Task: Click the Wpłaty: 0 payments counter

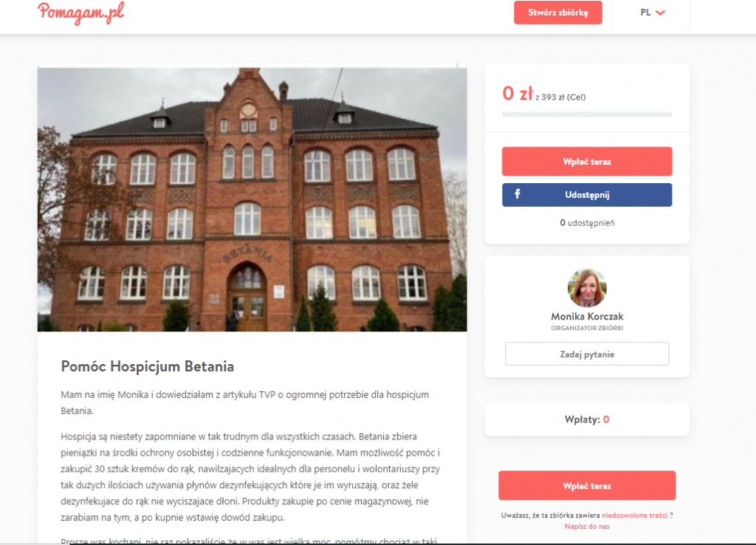Action: tap(587, 419)
